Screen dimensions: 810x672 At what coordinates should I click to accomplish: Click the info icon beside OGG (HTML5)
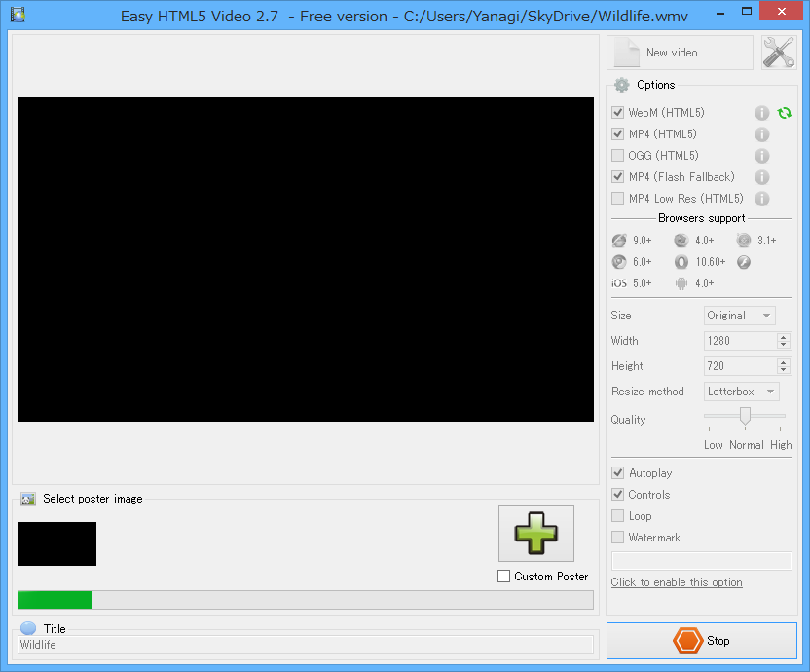pos(762,156)
